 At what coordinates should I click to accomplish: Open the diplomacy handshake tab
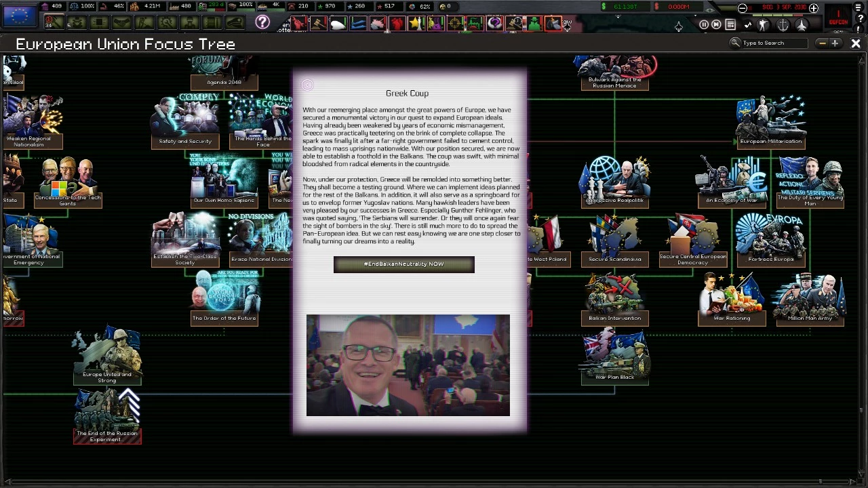tap(121, 23)
